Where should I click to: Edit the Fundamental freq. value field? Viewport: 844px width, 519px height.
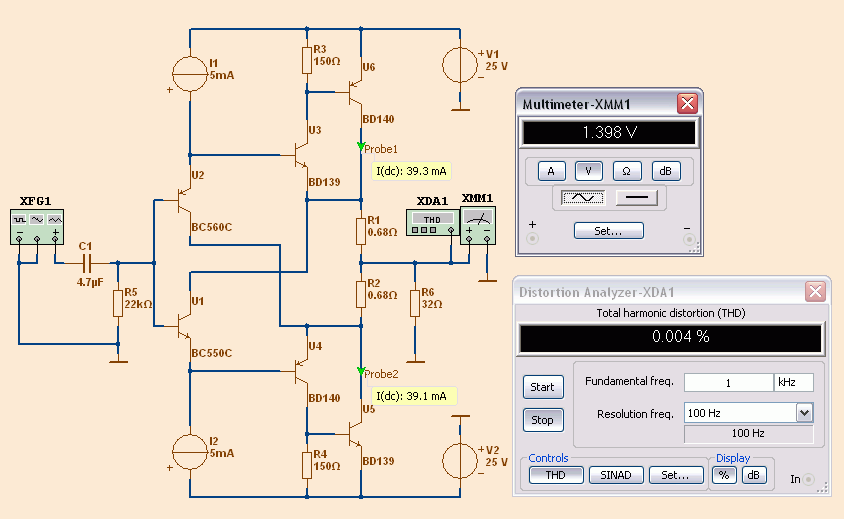(x=729, y=382)
